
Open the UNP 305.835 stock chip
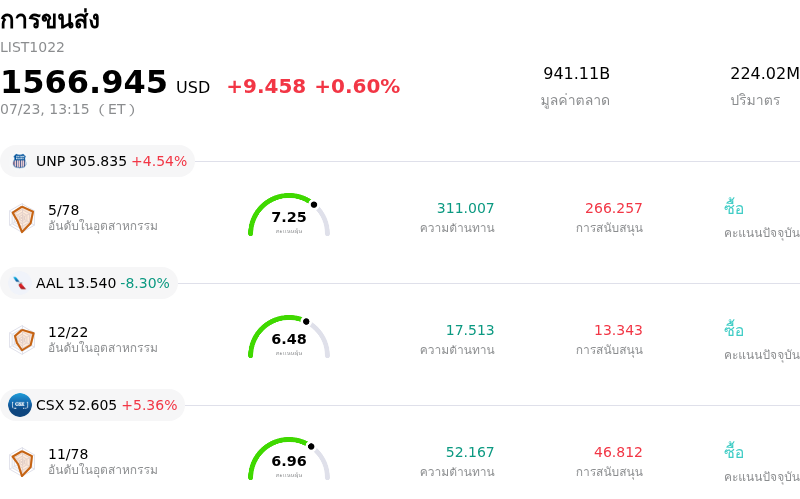click(x=97, y=161)
